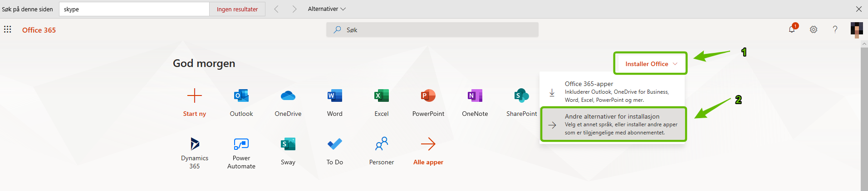This screenshot has height=191, width=868.
Task: Open Dynamics 365 app
Action: tap(195, 153)
